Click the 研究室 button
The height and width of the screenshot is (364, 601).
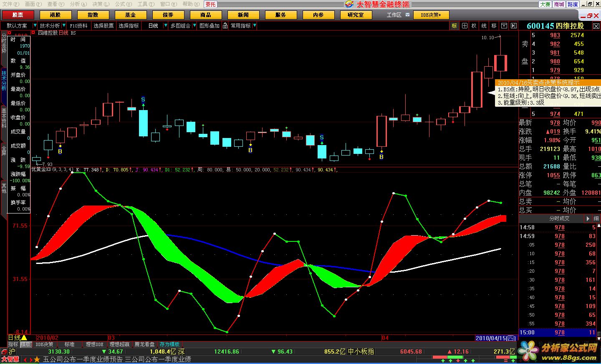click(x=356, y=15)
